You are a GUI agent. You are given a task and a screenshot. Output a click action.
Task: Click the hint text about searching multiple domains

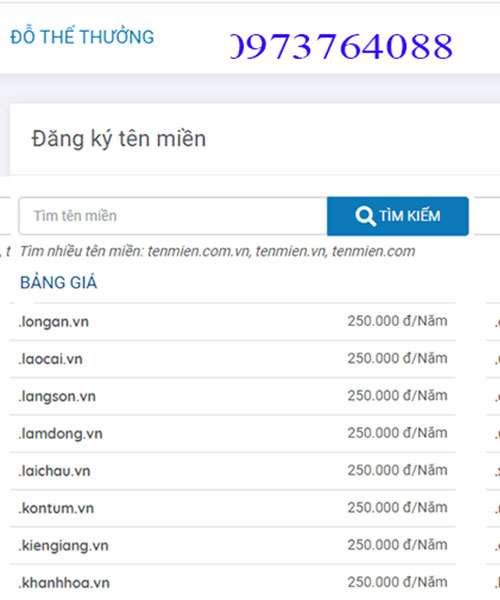click(x=217, y=251)
